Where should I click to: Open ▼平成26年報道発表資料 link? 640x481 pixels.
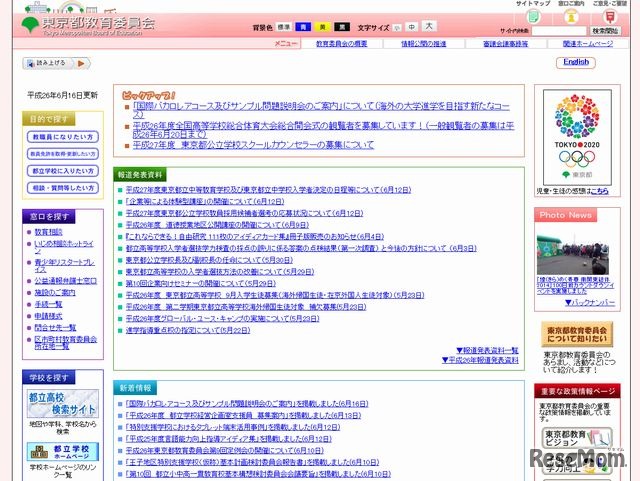pyautogui.click(x=480, y=360)
